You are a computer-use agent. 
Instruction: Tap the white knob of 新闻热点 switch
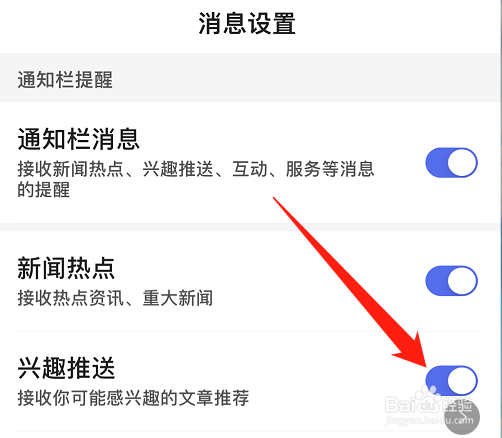[462, 281]
